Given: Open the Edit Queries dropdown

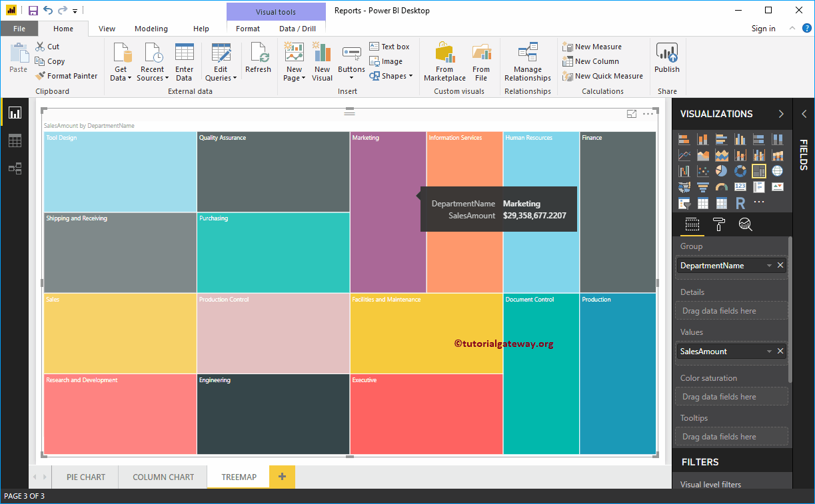Looking at the screenshot, I should pos(221,62).
